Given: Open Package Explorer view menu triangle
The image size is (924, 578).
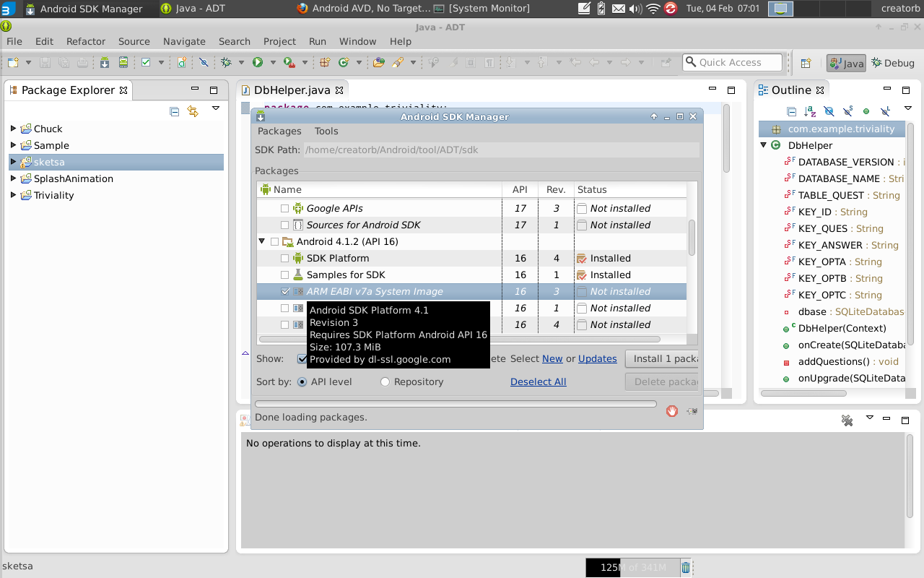Looking at the screenshot, I should tap(215, 108).
